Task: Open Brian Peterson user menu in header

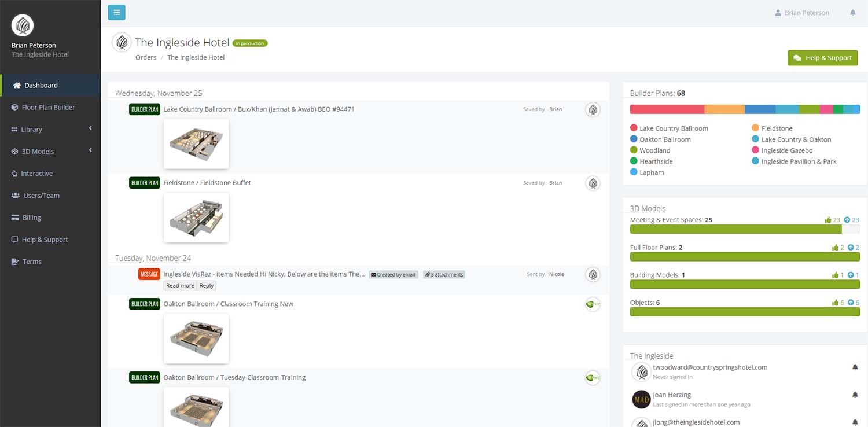Action: [x=801, y=13]
